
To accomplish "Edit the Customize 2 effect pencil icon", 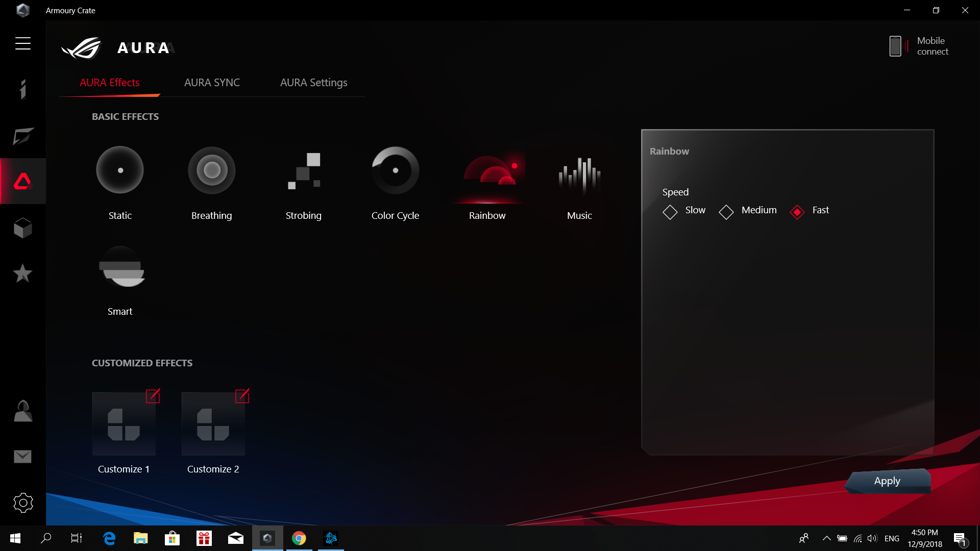I will [x=242, y=396].
